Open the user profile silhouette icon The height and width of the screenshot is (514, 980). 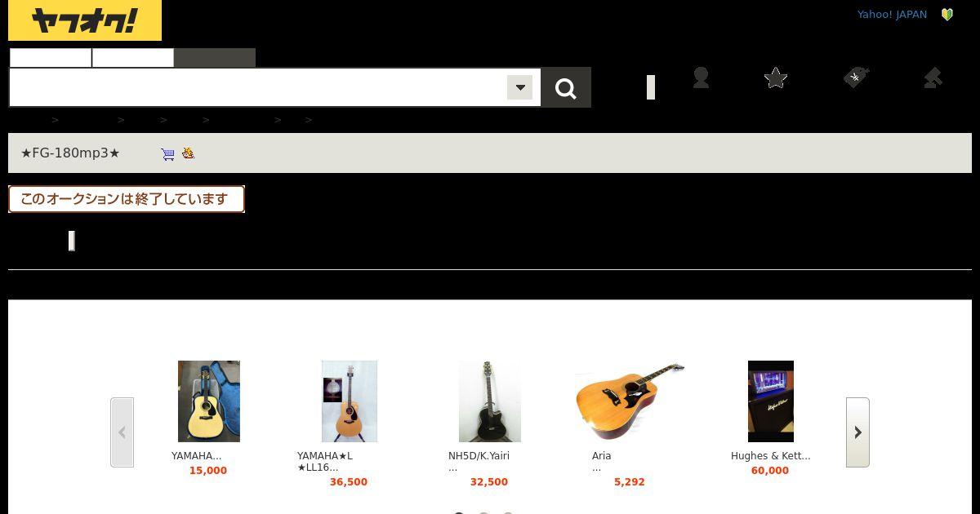(701, 78)
